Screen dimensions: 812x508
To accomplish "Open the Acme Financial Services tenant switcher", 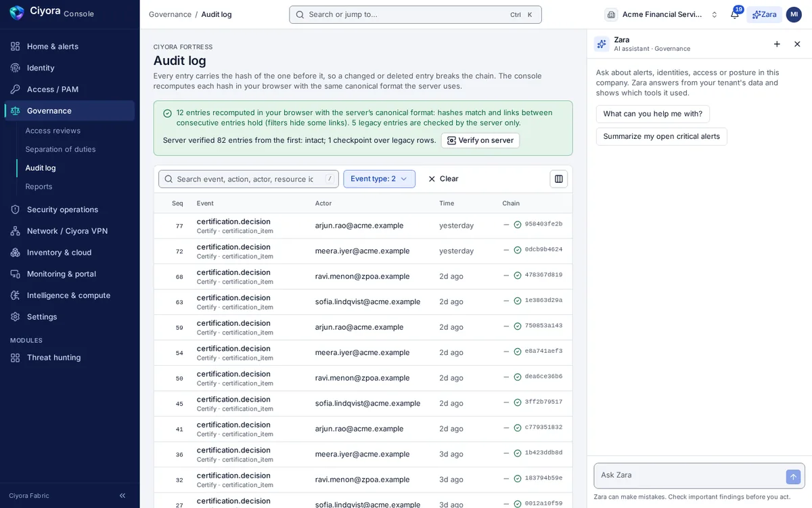I will [x=661, y=14].
